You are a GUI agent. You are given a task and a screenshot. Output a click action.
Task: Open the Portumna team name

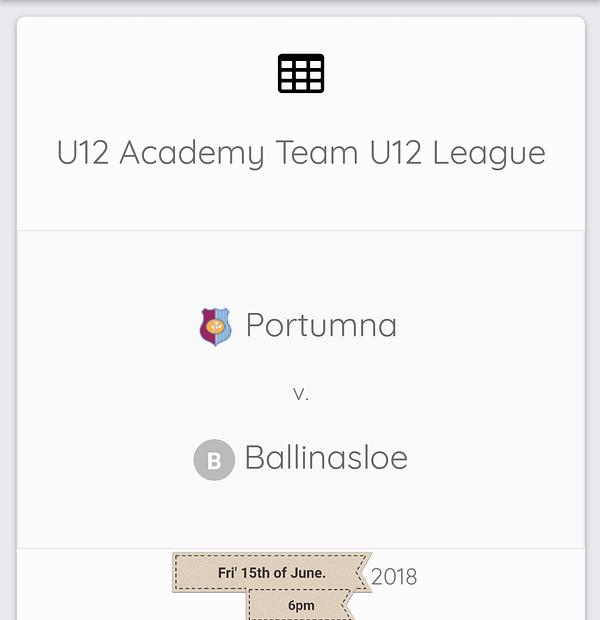point(321,326)
